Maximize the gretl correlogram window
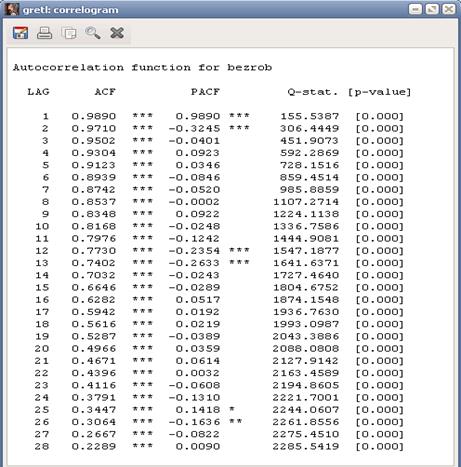The width and height of the screenshot is (461, 467). click(x=432, y=9)
